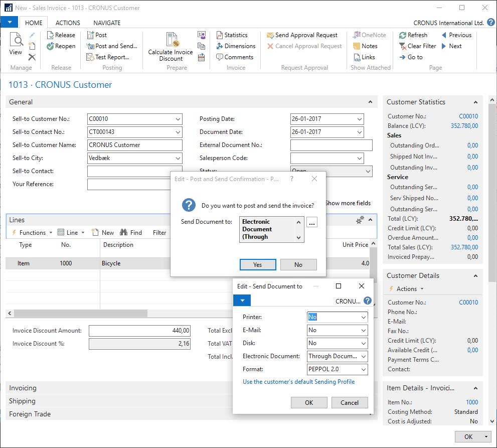Open Notes in the ribbon
497x448 pixels.
(365, 46)
